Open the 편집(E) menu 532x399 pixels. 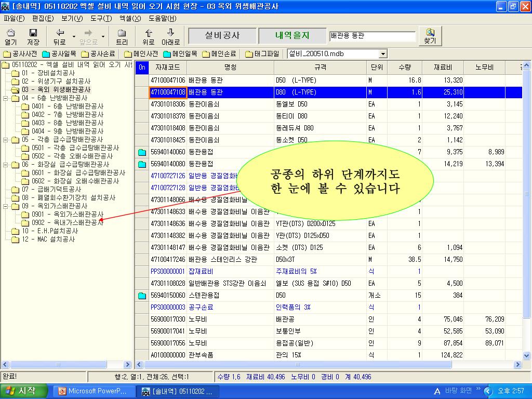[x=43, y=18]
